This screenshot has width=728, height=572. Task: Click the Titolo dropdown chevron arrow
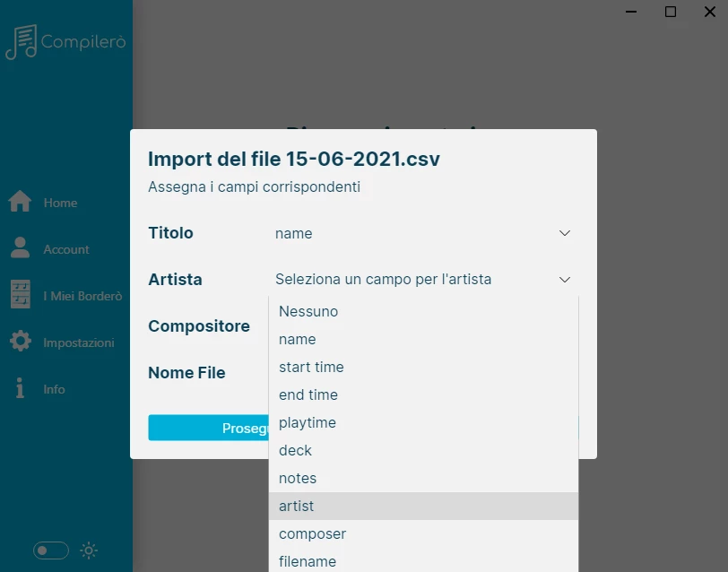[x=565, y=233]
